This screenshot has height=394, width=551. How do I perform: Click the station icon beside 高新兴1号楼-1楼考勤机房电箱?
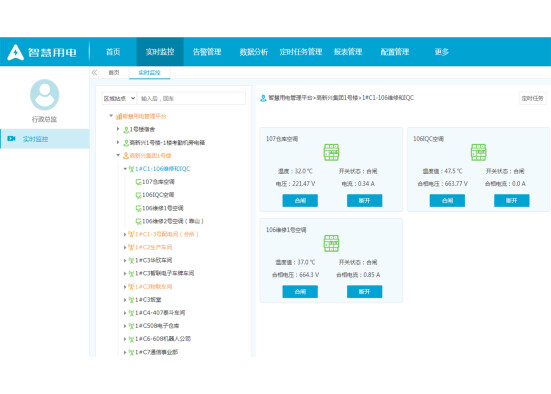[x=126, y=143]
